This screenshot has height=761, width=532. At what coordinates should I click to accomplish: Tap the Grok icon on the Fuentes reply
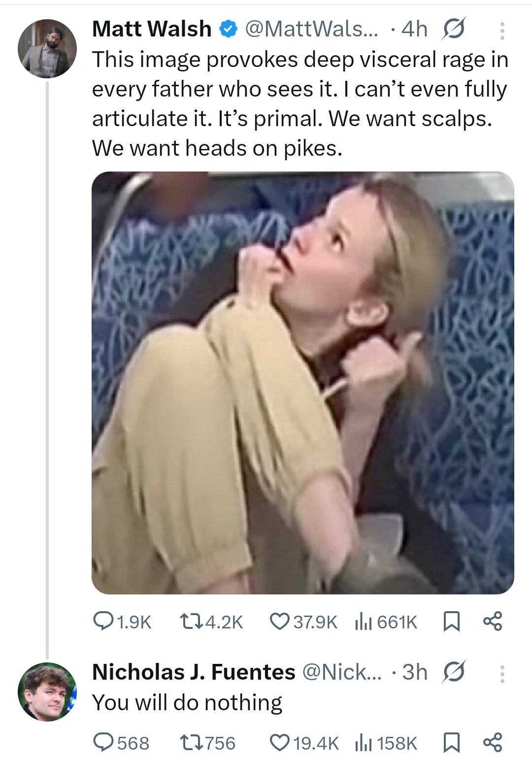click(454, 672)
